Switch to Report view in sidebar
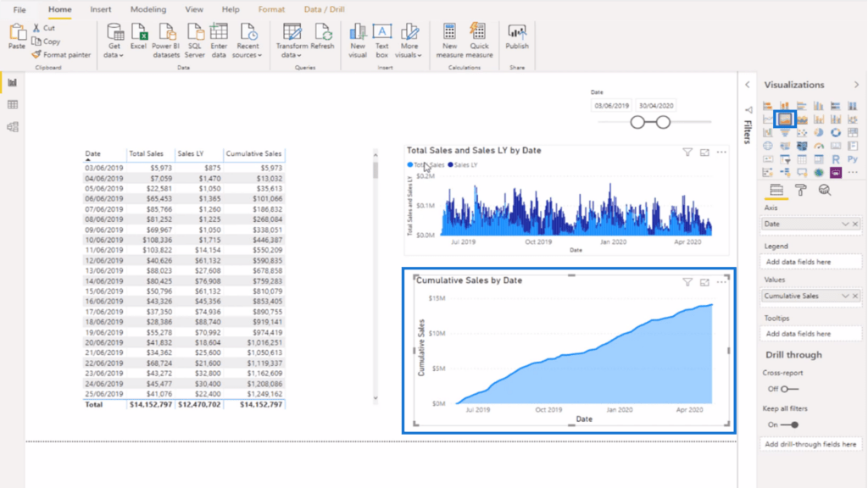 click(x=12, y=83)
